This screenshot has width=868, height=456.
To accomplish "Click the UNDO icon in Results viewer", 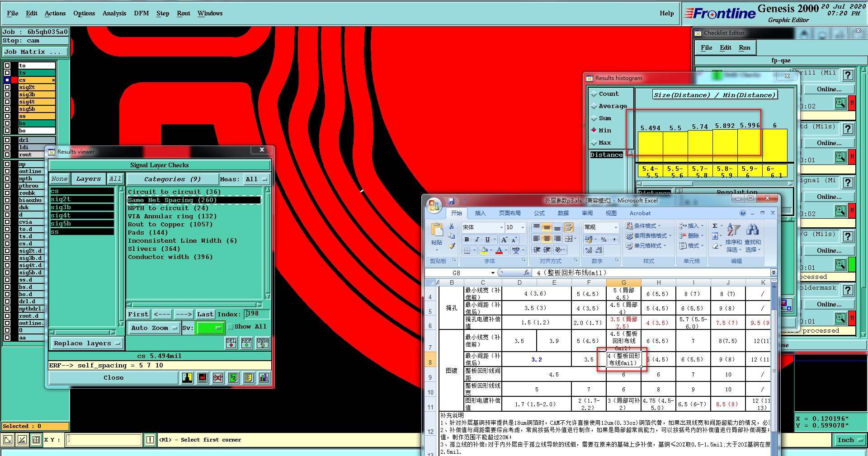I will coord(263,343).
